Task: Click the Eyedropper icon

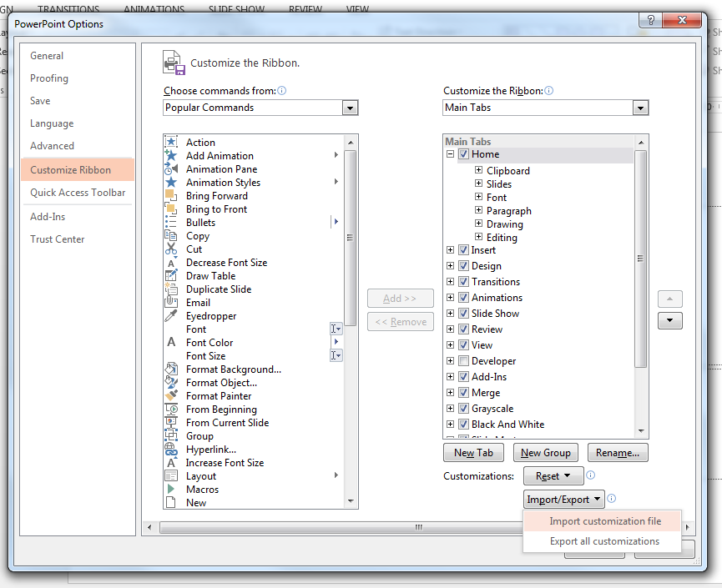Action: pos(171,315)
